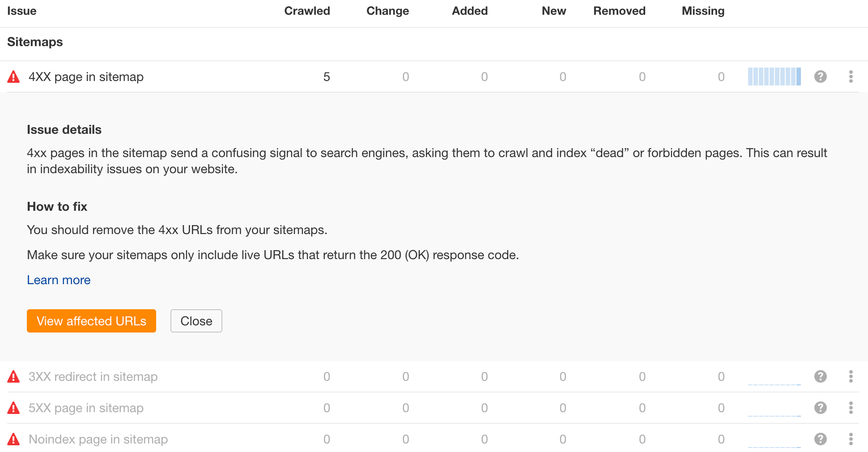This screenshot has width=868, height=452.
Task: Click the warning icon beside Noindex page in sitemap
Action: (13, 439)
